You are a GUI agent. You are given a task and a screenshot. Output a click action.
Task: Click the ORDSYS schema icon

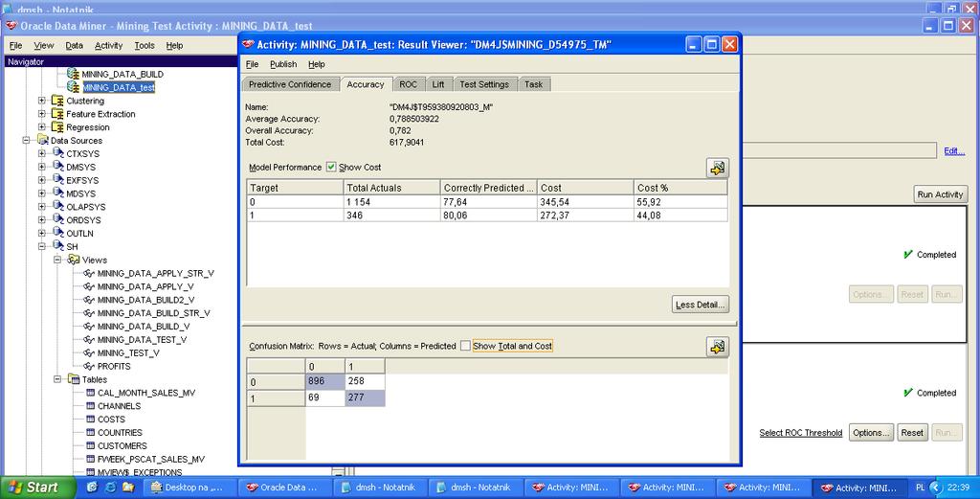click(x=58, y=219)
